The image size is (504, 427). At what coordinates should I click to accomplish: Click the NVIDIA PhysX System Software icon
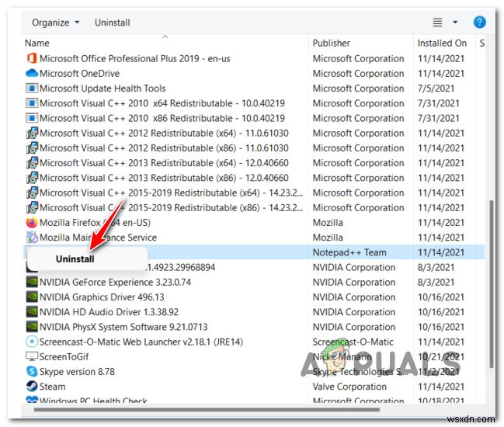pyautogui.click(x=32, y=327)
